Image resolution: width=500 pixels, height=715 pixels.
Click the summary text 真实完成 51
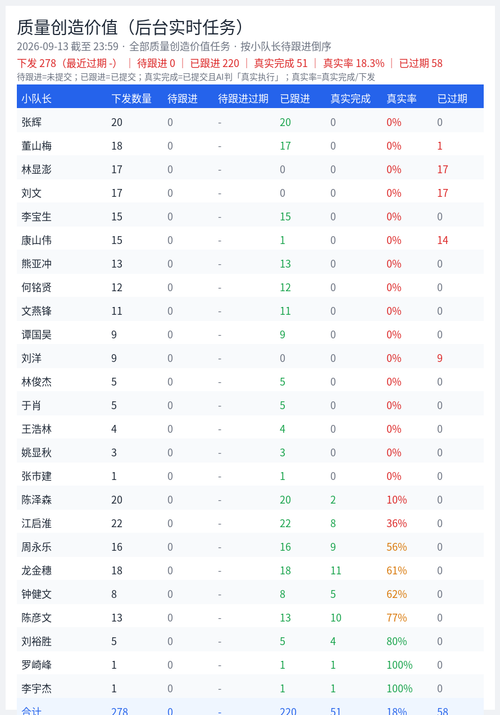(281, 63)
